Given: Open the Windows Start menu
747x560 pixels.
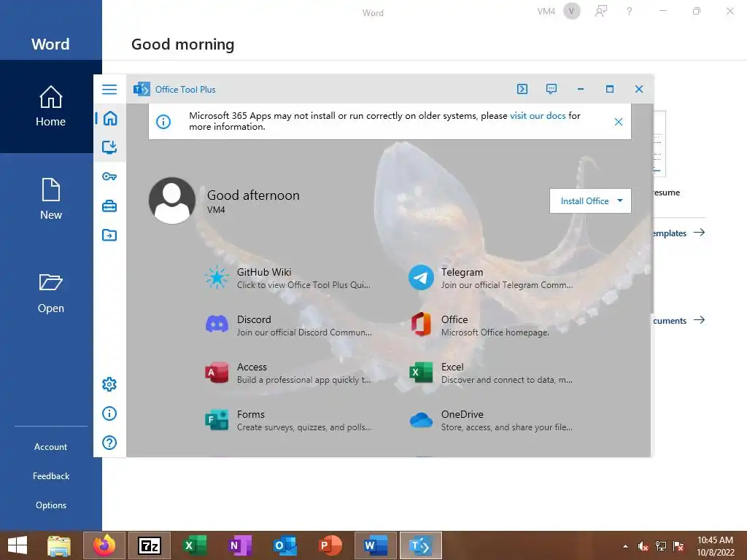Looking at the screenshot, I should pos(18,545).
